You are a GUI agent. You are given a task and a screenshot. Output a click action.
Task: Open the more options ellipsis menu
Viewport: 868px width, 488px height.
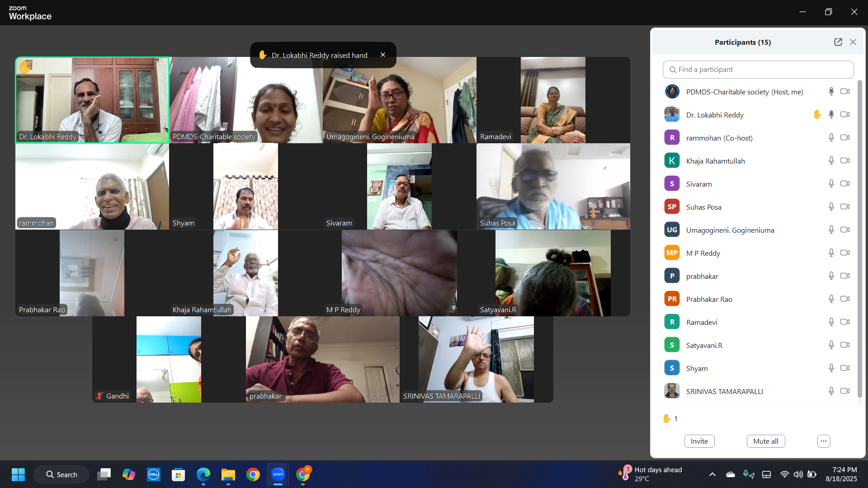coord(824,441)
